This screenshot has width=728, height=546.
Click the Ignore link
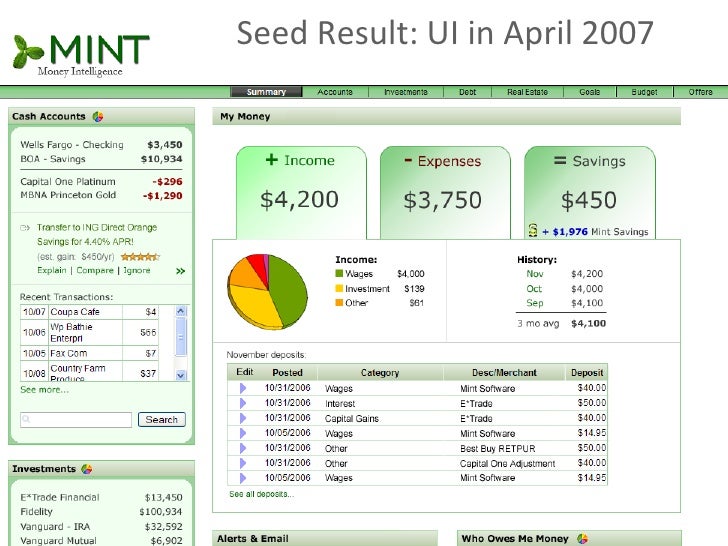(x=136, y=270)
